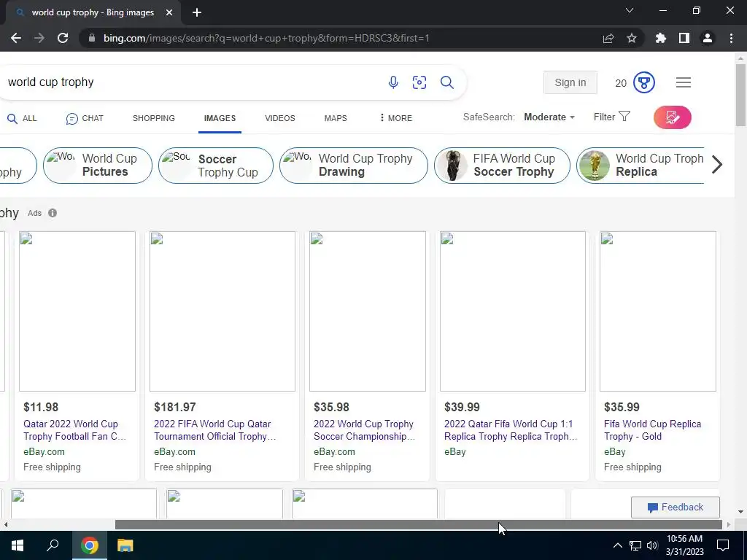Image resolution: width=747 pixels, height=560 pixels.
Task: Click the magnifier search button
Action: pos(447,82)
